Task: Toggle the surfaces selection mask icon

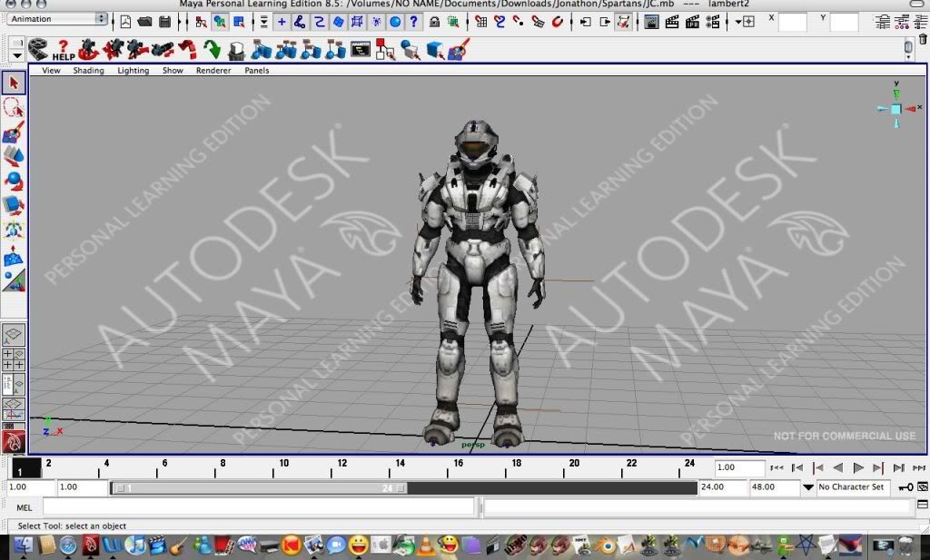Action: (x=338, y=23)
